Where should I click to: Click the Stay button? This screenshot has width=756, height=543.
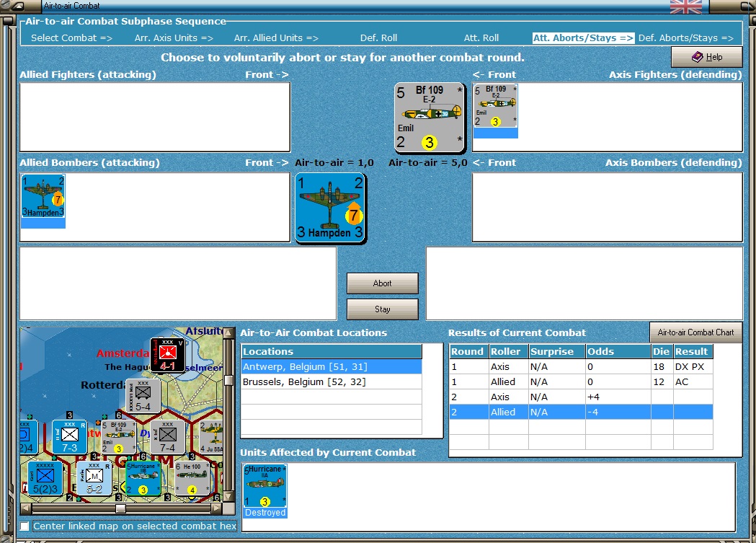pos(383,309)
